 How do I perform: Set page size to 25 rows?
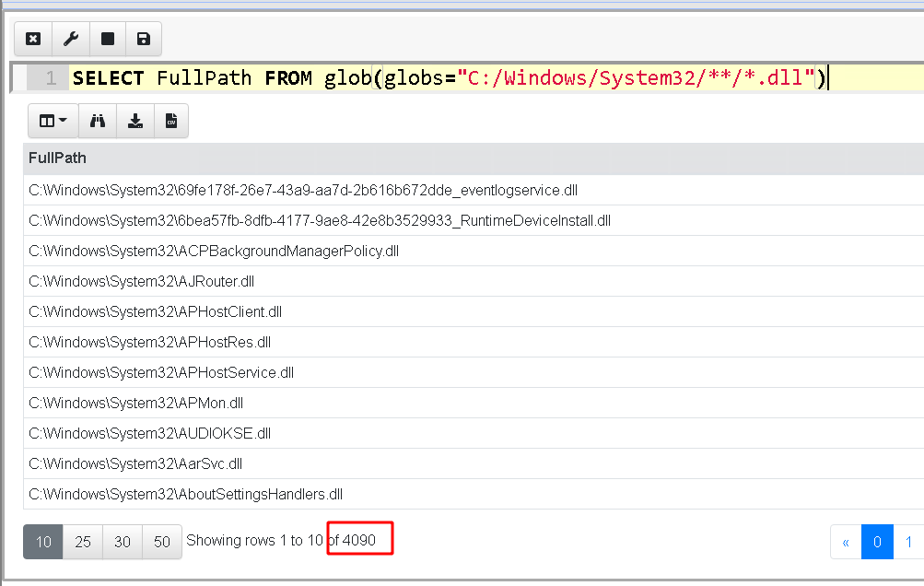[83, 542]
